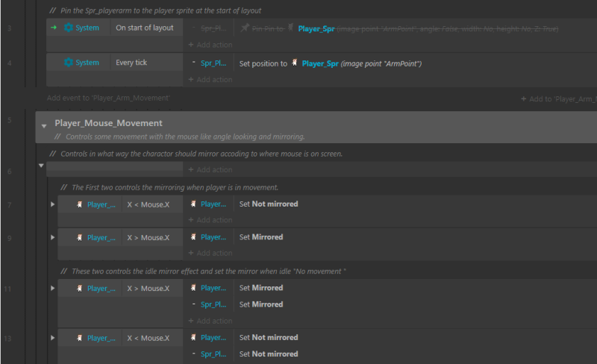This screenshot has height=364, width=597.
Task: Expand event 9 sub-events arrow
Action: [x=52, y=237]
